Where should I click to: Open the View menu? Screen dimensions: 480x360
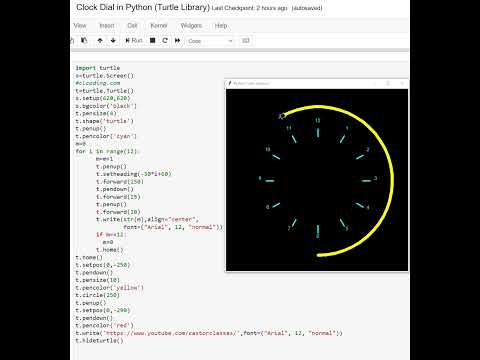(x=80, y=26)
